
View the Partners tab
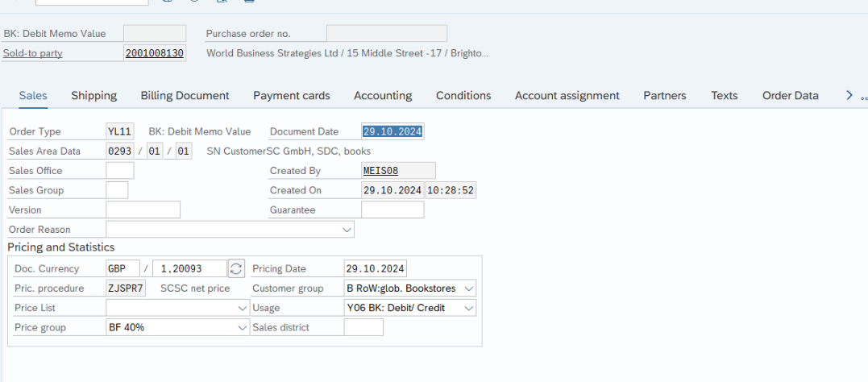point(665,95)
